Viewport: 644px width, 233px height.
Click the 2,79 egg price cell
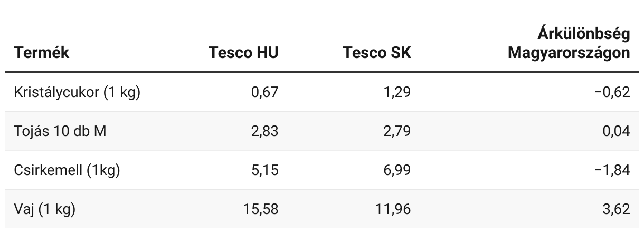[397, 131]
